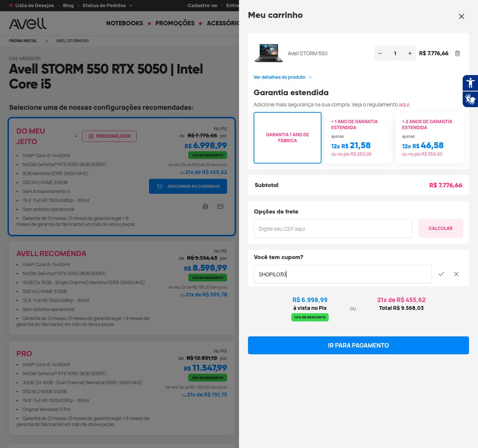Go to IR PARA PAGAMENTO
The width and height of the screenshot is (478, 448).
pos(358,345)
